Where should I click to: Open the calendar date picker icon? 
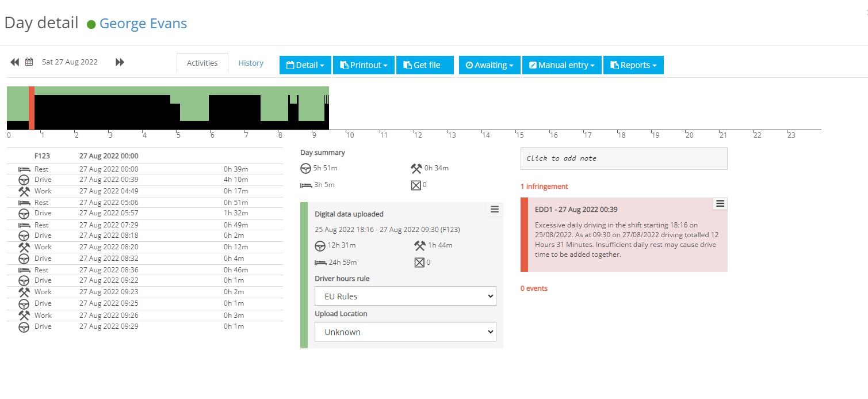29,62
